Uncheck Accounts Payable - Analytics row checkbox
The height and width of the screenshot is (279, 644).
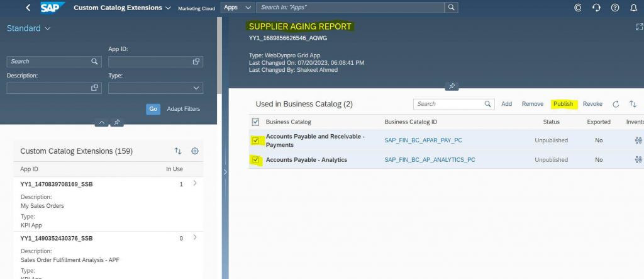click(x=255, y=160)
